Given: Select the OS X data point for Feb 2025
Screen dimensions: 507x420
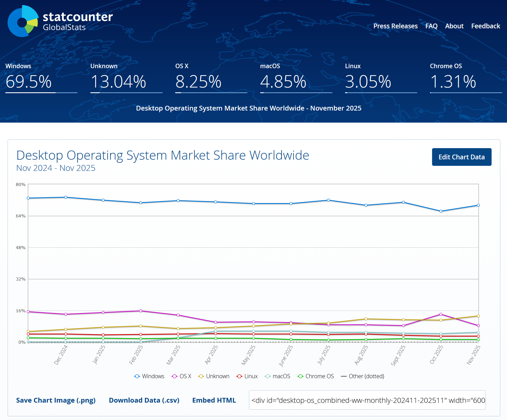Looking at the screenshot, I should pyautogui.click(x=141, y=311).
